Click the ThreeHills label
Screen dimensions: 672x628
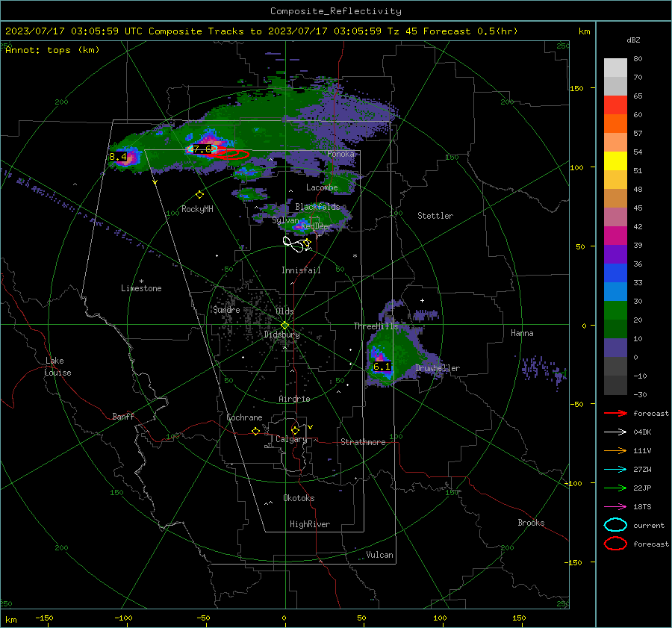[376, 326]
